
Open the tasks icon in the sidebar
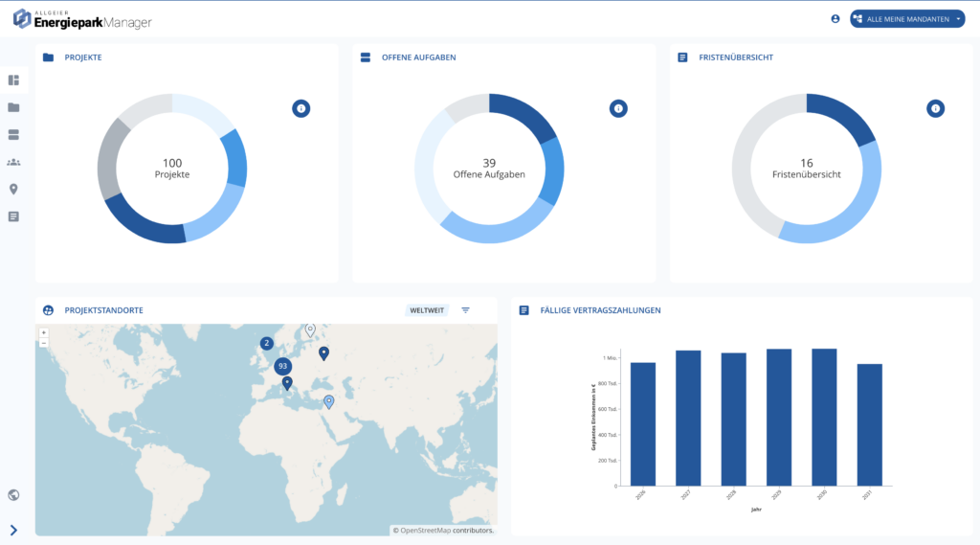(x=13, y=135)
